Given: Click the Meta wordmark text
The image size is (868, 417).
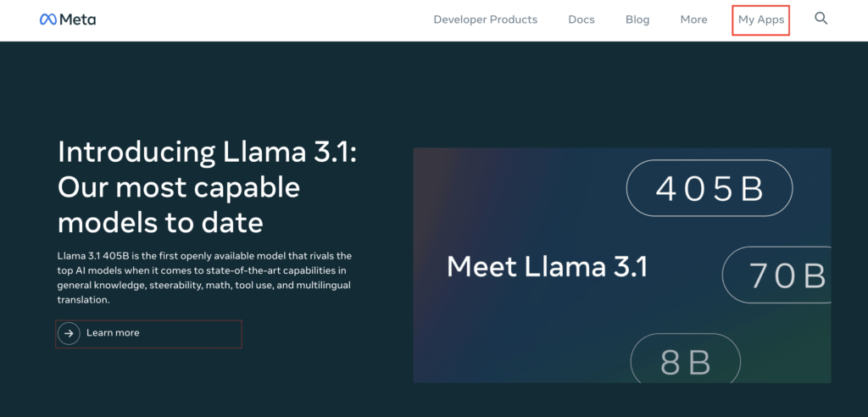Looking at the screenshot, I should (77, 19).
